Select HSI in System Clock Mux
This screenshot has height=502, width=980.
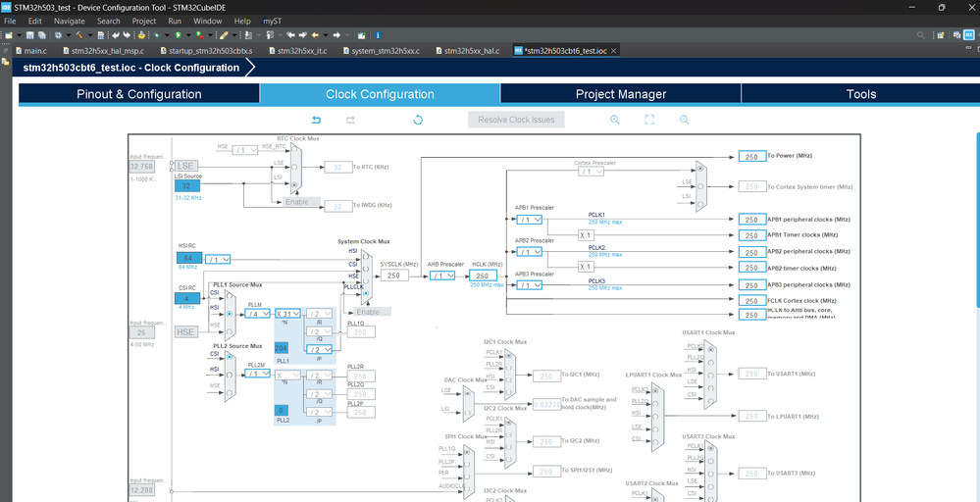pyautogui.click(x=365, y=259)
